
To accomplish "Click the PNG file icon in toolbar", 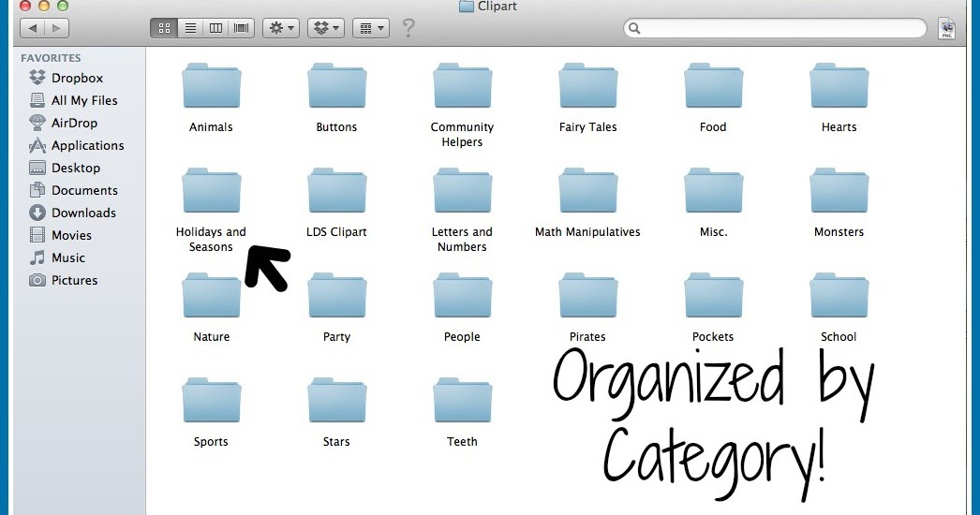I will tap(947, 28).
